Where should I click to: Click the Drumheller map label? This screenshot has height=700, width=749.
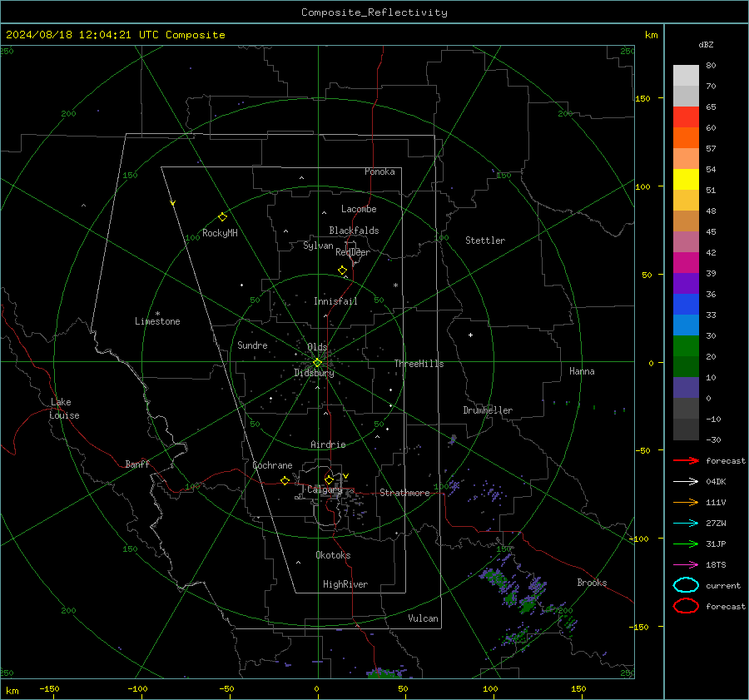pos(488,410)
